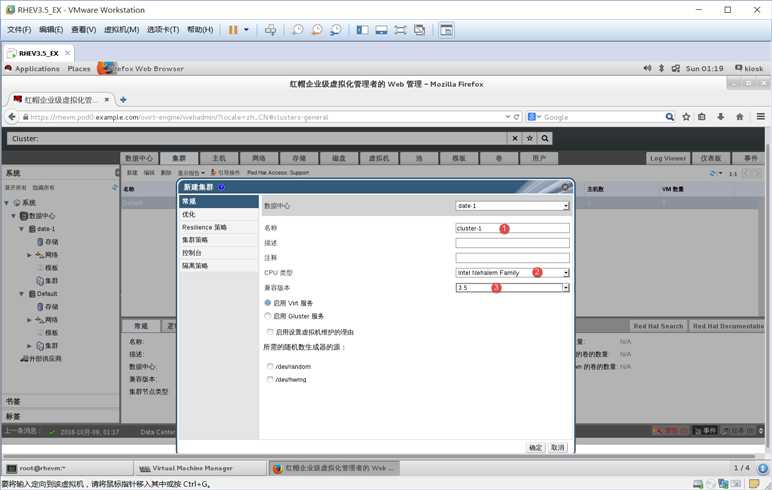Switch to Virtual Machine Manager in the taskbar

click(x=200, y=468)
